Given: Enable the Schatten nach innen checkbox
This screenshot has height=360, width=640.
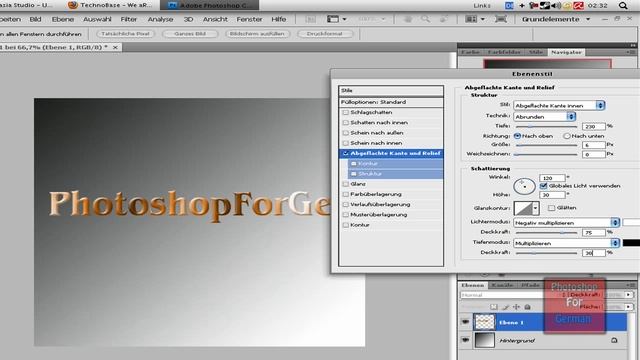Looking at the screenshot, I should 346,122.
